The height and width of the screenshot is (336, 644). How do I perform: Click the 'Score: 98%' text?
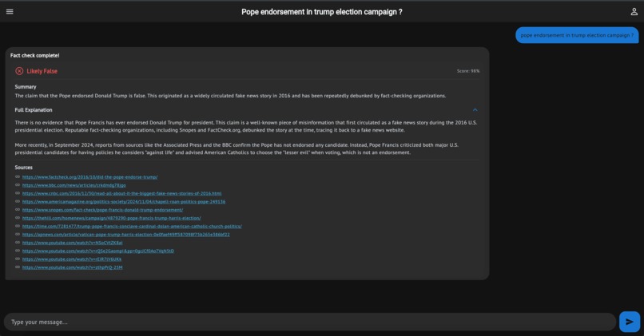coord(468,71)
